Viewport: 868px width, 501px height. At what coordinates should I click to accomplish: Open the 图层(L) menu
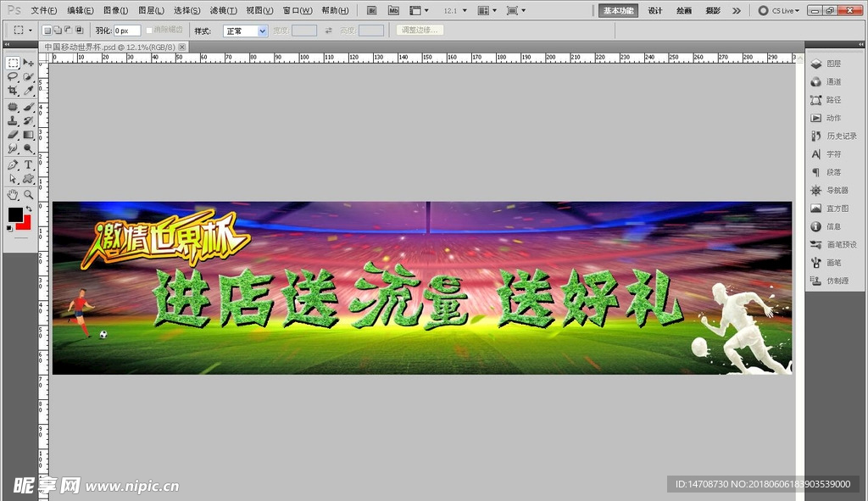click(x=151, y=10)
